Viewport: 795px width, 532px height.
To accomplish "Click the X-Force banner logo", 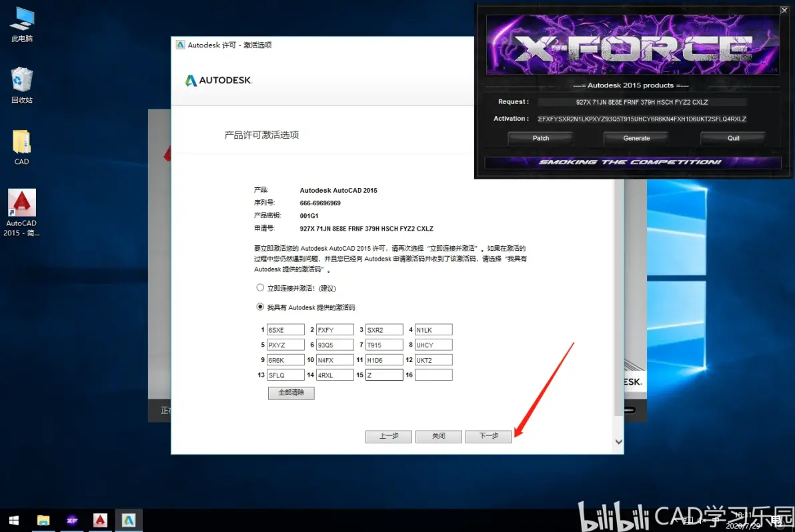I will coord(633,45).
